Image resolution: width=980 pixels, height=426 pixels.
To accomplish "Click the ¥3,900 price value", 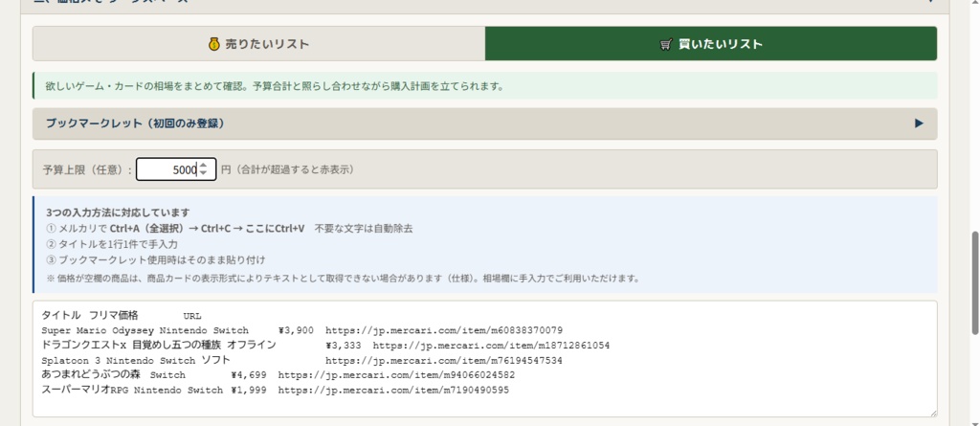I will tap(296, 330).
